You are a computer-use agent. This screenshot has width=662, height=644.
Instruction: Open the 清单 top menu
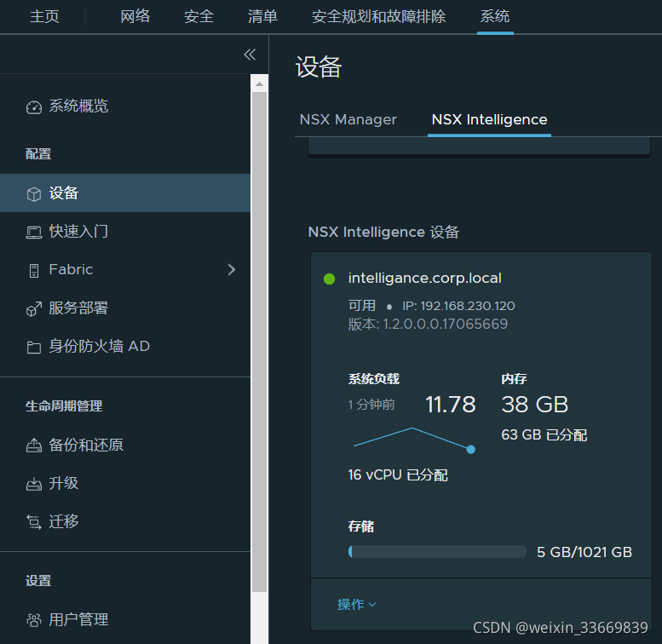coord(262,16)
